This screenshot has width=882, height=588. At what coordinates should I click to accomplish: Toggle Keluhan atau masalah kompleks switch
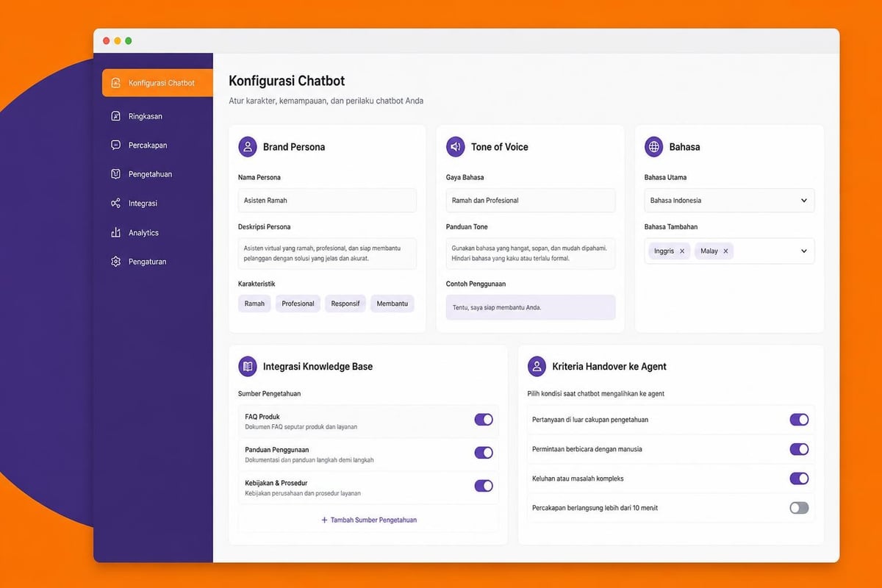tap(799, 478)
